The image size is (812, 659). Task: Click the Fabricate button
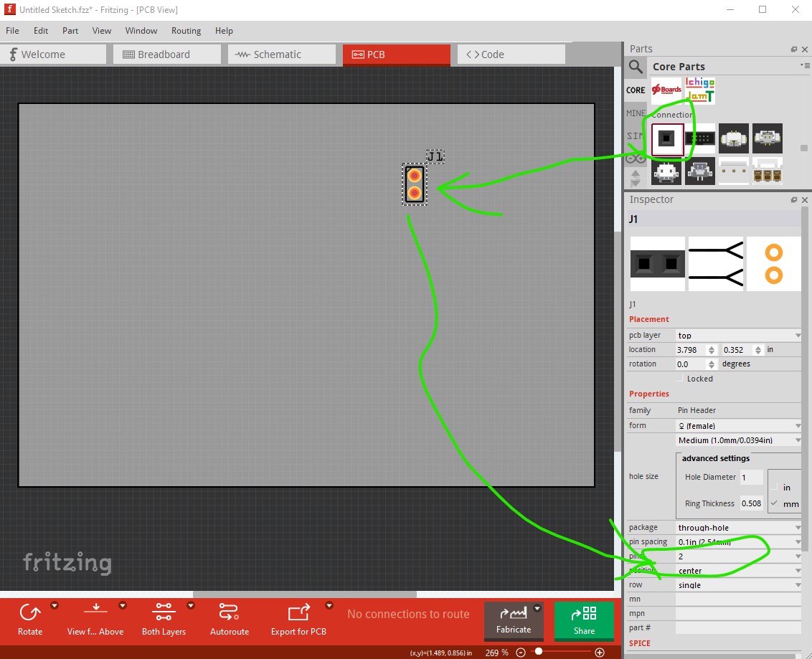tap(514, 620)
